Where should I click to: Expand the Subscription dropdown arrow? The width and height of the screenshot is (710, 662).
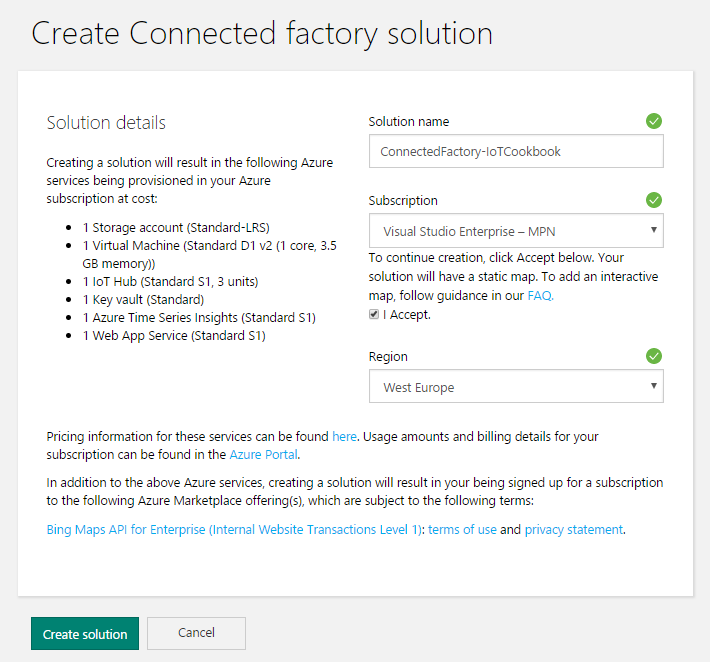(x=653, y=230)
